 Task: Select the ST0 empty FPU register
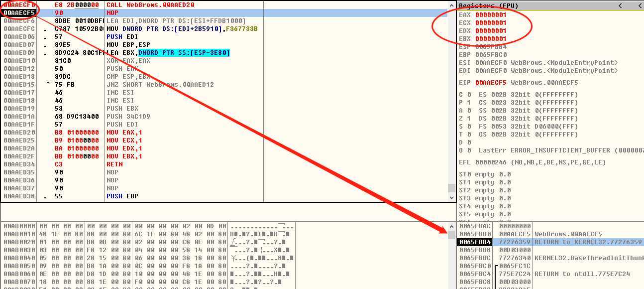point(485,174)
